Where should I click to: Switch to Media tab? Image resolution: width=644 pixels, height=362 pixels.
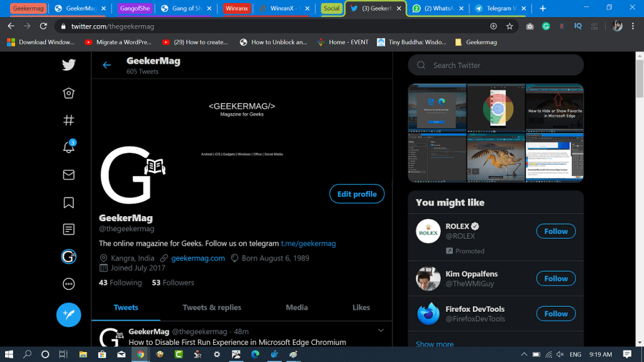[x=297, y=307]
